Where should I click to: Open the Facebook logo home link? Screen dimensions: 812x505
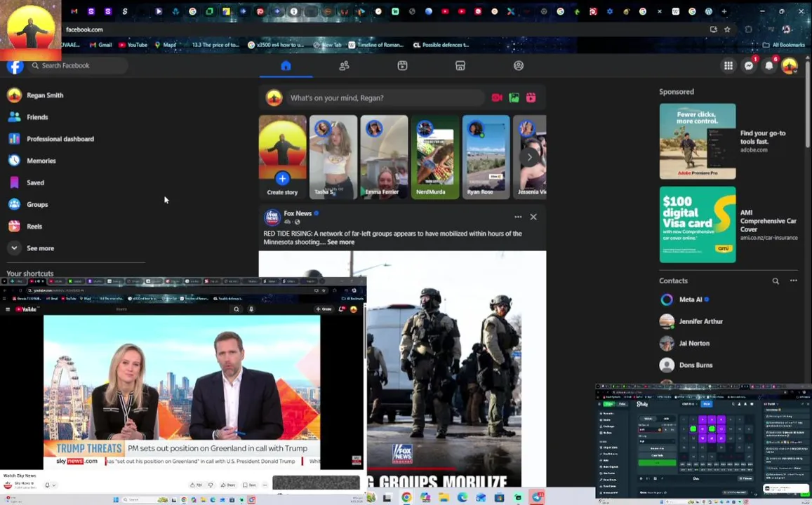click(x=15, y=66)
